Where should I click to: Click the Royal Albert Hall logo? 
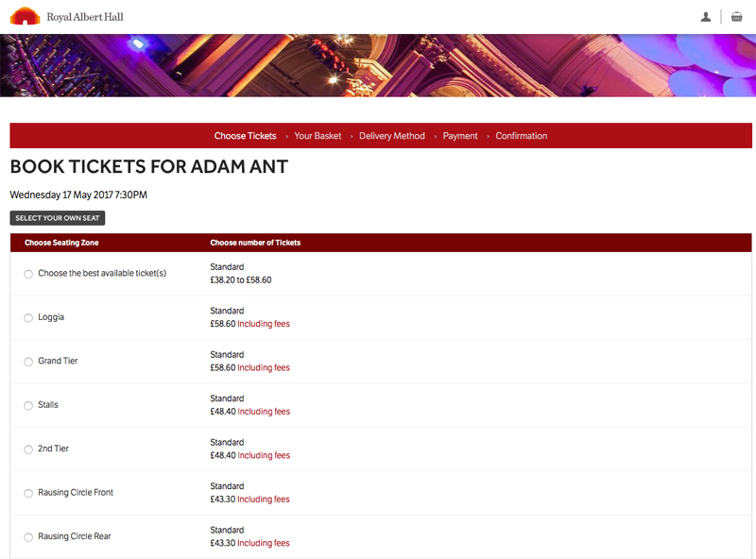click(66, 16)
